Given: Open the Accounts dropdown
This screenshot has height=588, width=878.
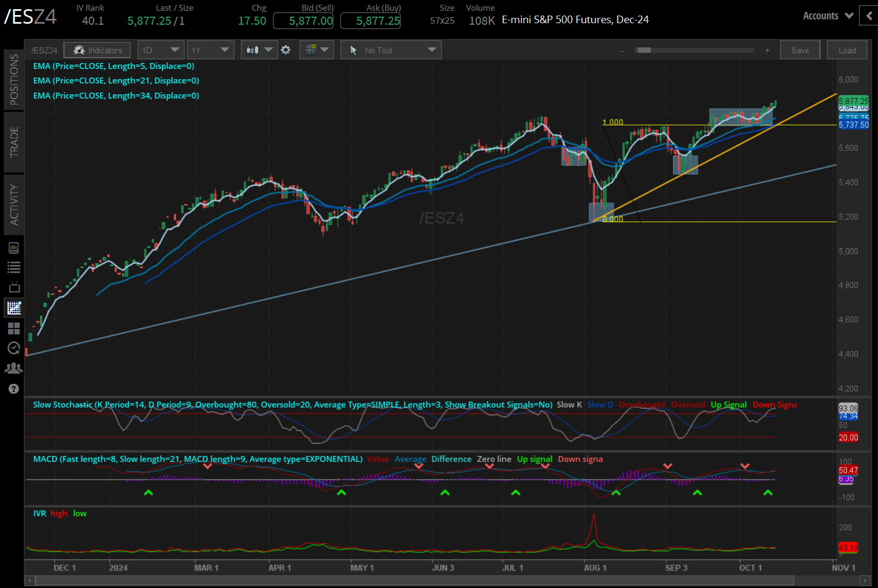Looking at the screenshot, I should pos(827,16).
